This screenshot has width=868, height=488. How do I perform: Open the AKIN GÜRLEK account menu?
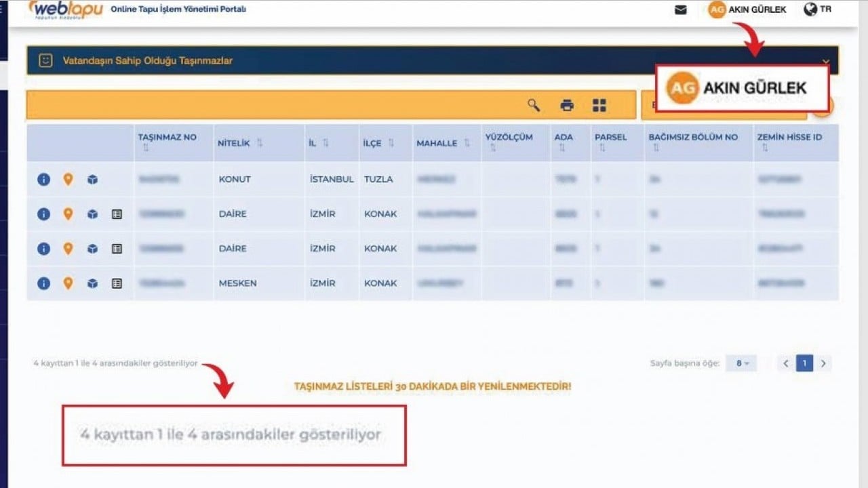point(747,9)
